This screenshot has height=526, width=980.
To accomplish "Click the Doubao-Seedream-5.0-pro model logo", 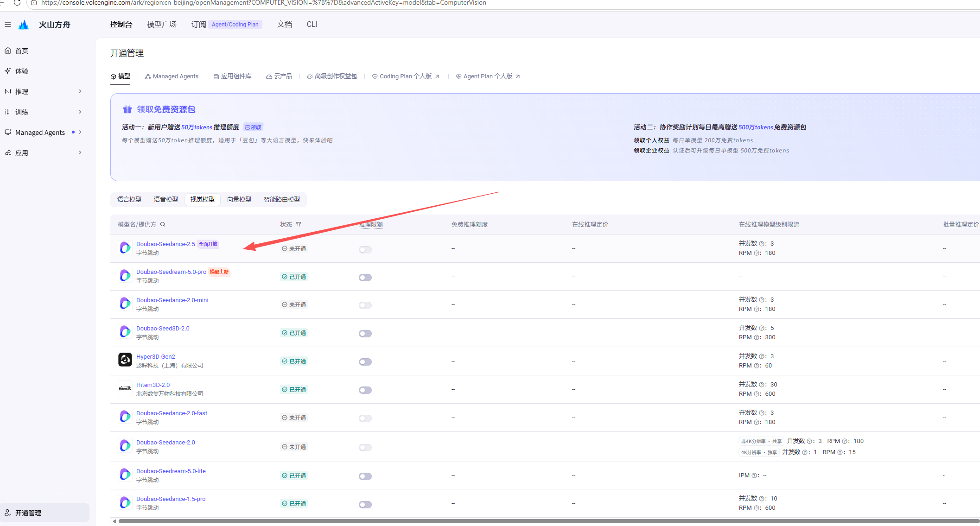I will pyautogui.click(x=125, y=276).
